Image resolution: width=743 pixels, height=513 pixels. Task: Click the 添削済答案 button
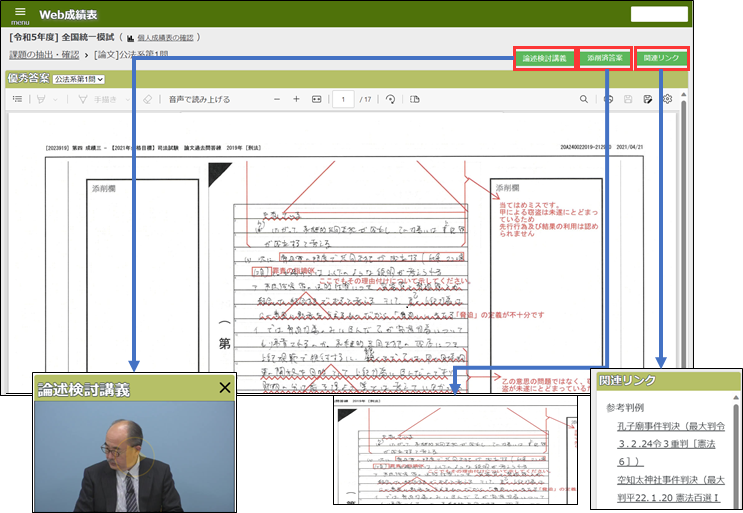605,58
